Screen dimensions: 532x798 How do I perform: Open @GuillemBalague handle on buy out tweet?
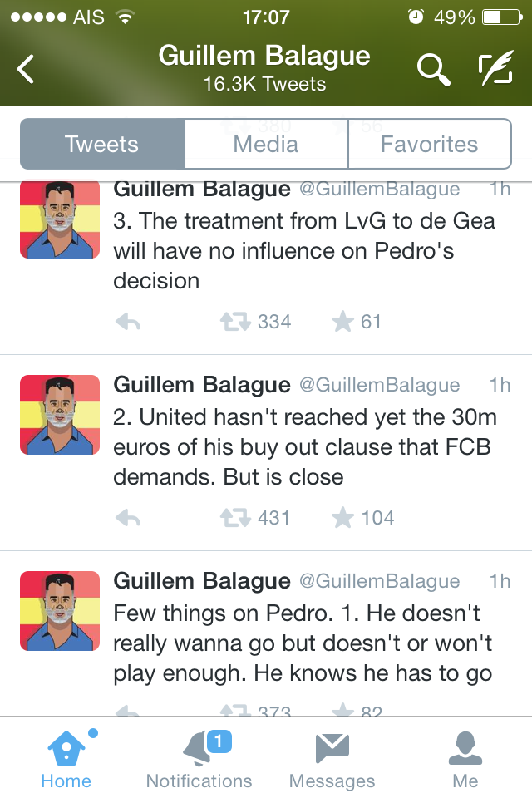tap(379, 385)
